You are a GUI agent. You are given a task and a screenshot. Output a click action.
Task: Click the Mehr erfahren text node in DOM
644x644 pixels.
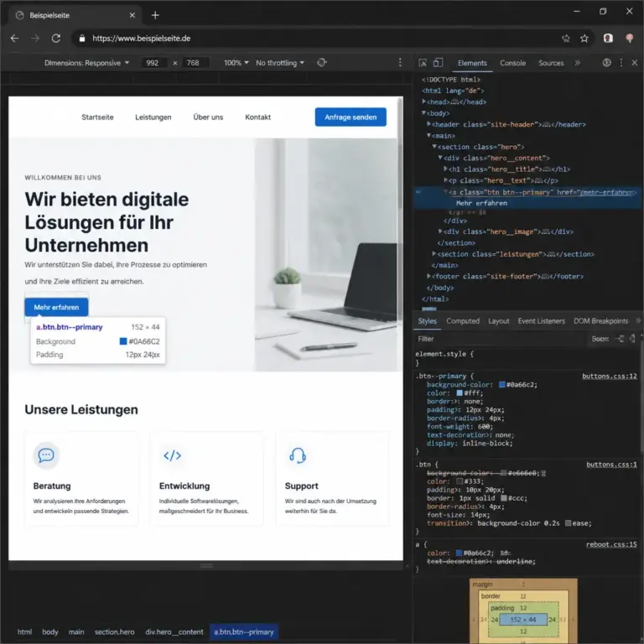coord(481,203)
